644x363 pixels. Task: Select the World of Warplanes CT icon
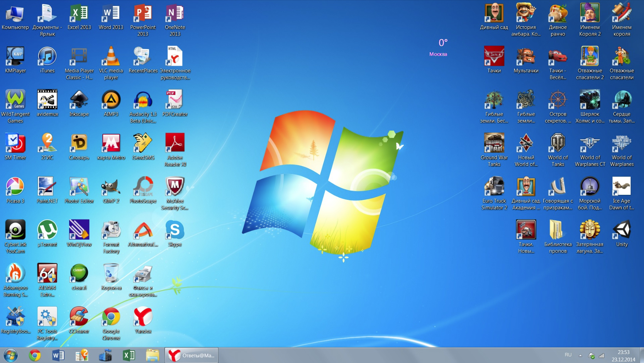pyautogui.click(x=590, y=150)
